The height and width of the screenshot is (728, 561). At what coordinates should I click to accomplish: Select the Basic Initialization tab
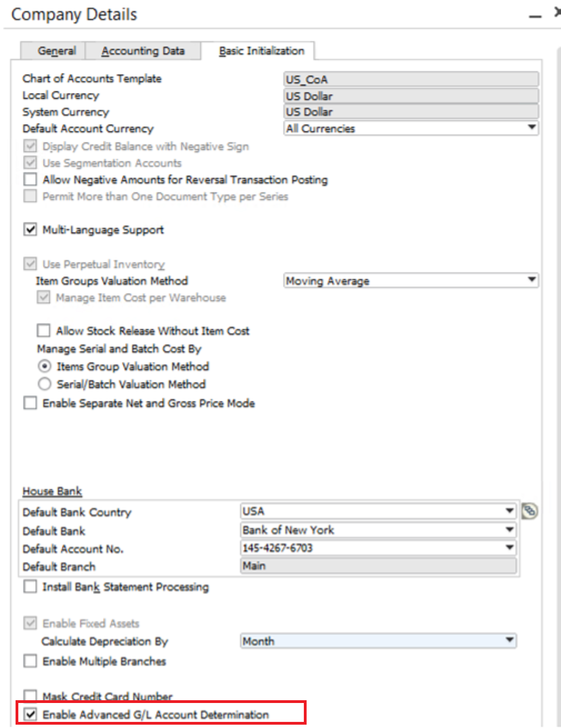(x=261, y=51)
